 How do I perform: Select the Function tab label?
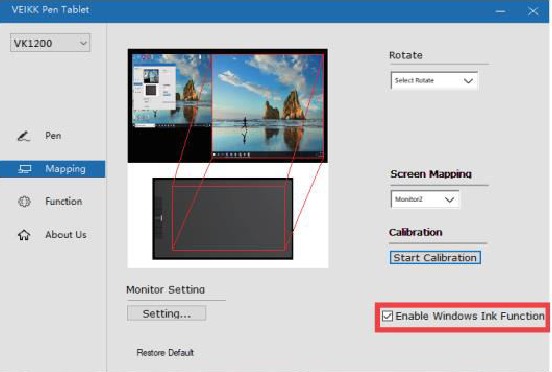coord(64,201)
